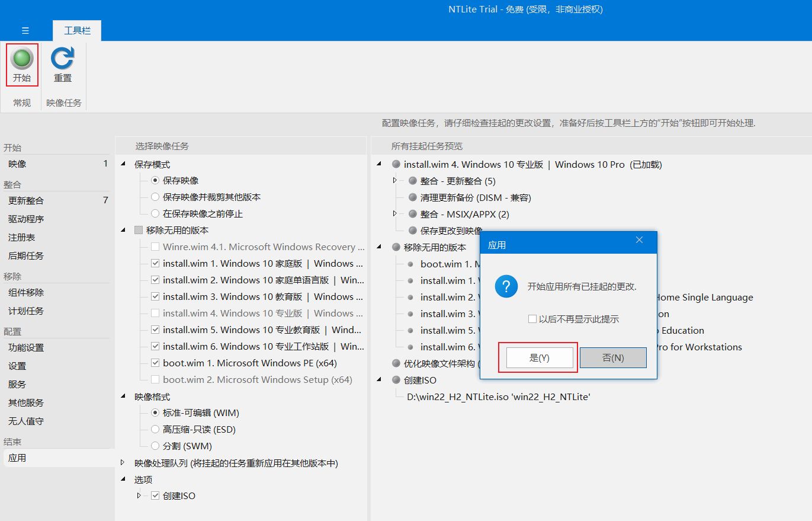The image size is (812, 521).
Task: Click status ball beside 整合 - MSIX/APPX
Action: pos(413,214)
